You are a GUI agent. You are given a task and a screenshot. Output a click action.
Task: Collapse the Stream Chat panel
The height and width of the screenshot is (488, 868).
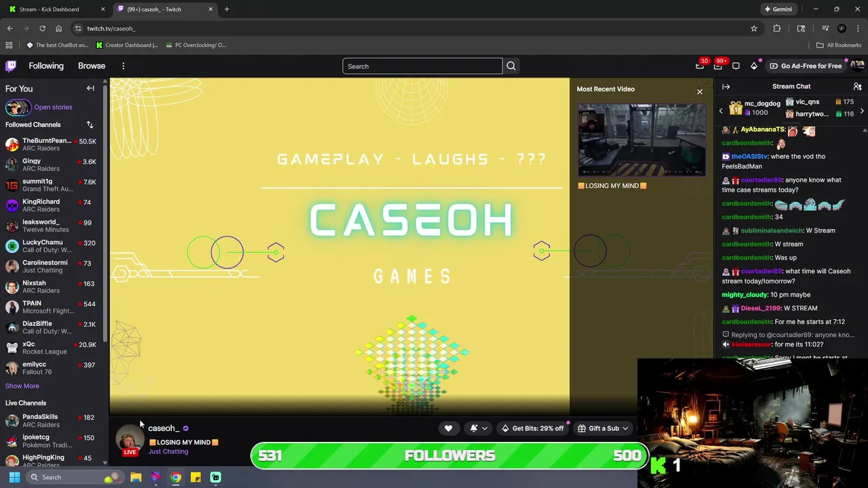pos(726,87)
